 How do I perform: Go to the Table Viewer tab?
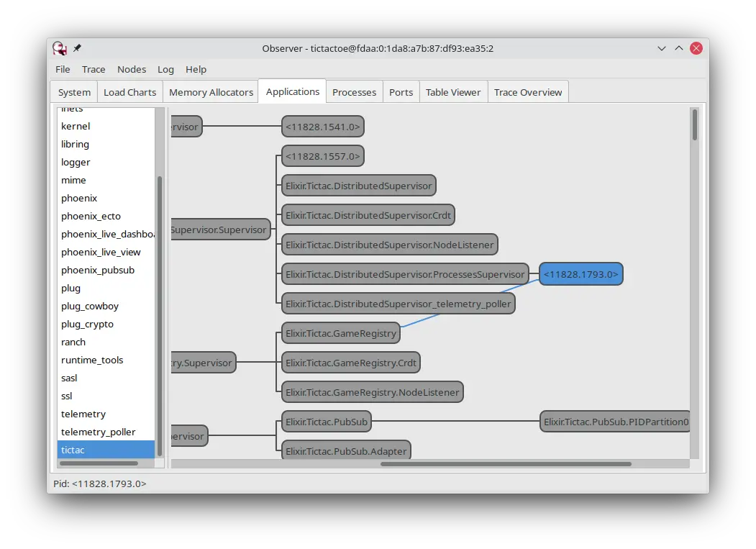click(x=452, y=92)
